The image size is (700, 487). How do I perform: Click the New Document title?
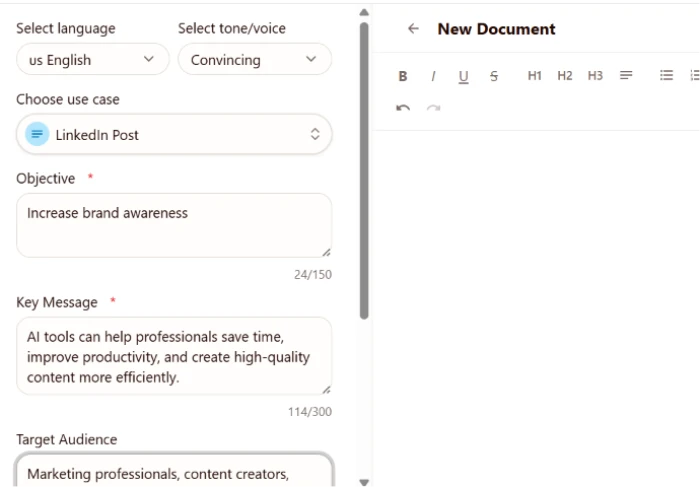point(496,29)
